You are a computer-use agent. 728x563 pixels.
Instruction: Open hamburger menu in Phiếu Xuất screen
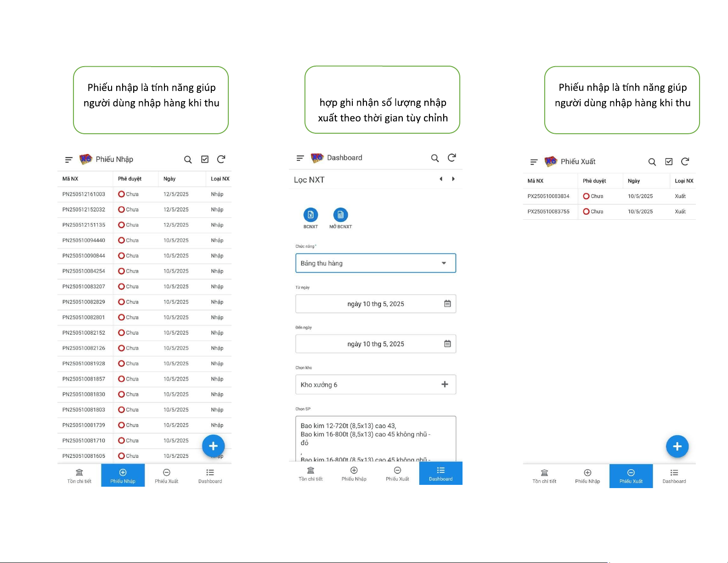coord(534,162)
